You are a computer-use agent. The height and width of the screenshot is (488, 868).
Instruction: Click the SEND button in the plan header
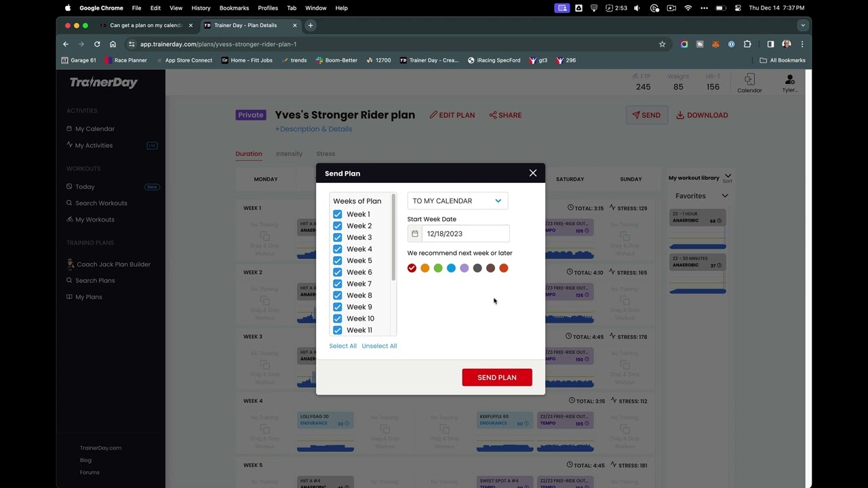[646, 115]
